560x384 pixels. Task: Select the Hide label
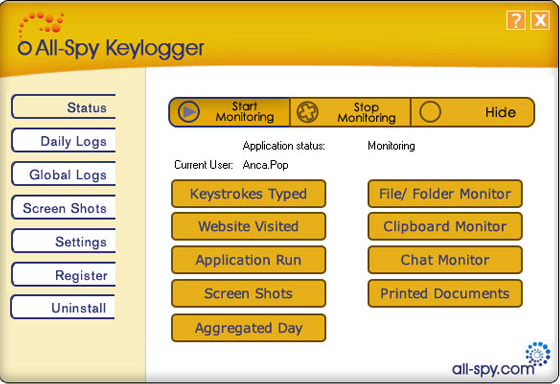(x=500, y=113)
